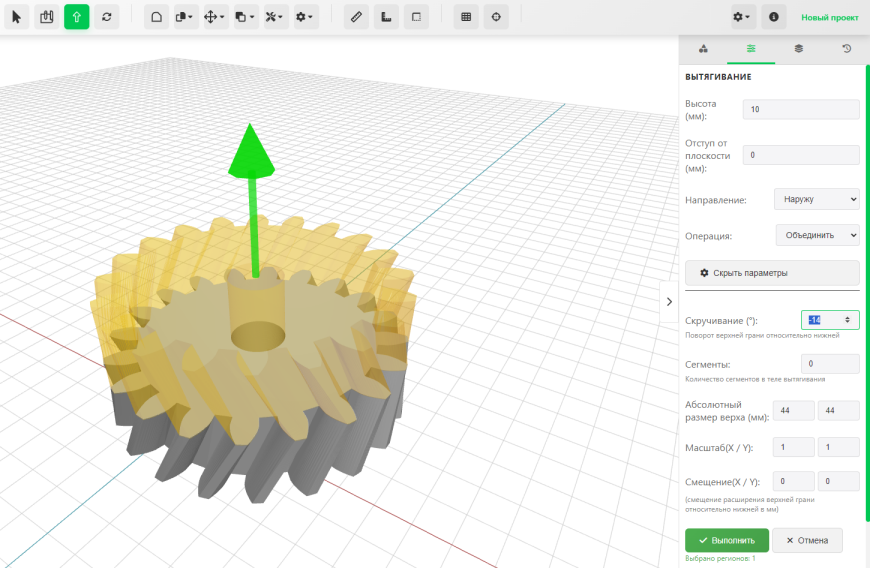Click the Скручивание field spinner arrows

tap(847, 320)
